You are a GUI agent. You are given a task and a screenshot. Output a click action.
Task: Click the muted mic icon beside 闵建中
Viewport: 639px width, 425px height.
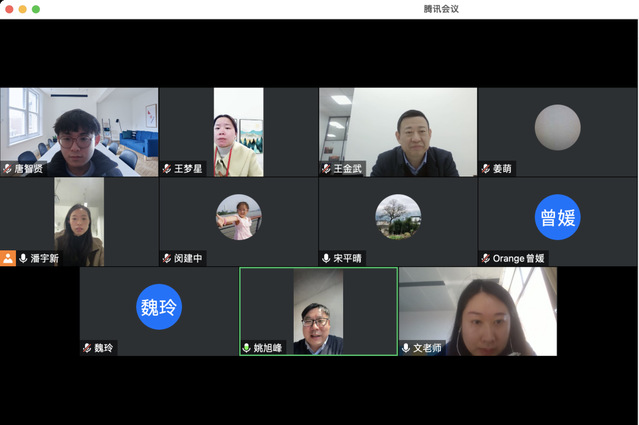[x=167, y=258]
